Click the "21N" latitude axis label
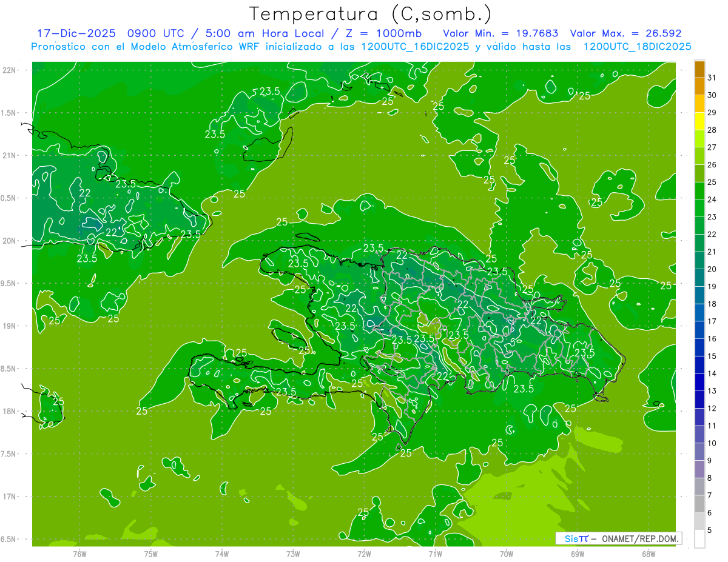 pyautogui.click(x=10, y=155)
